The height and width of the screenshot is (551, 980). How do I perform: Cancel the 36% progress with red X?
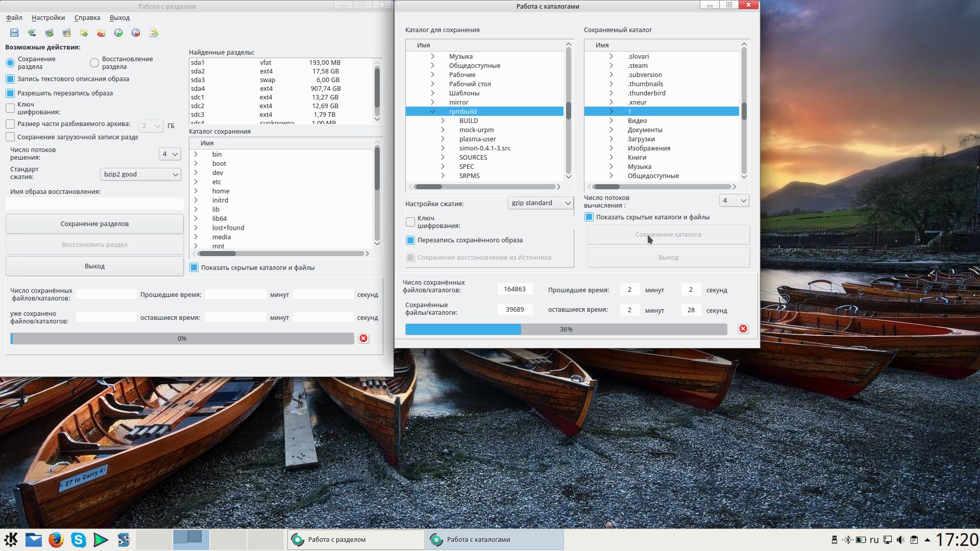[743, 329]
